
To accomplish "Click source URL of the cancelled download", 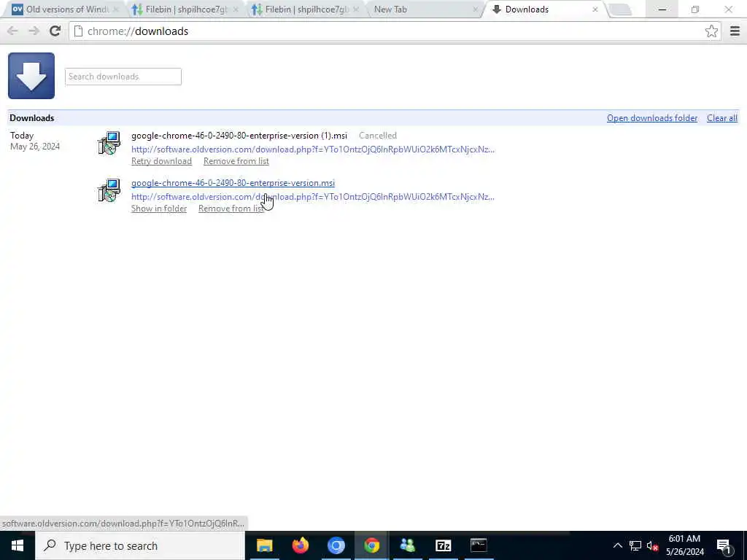I will pos(312,149).
